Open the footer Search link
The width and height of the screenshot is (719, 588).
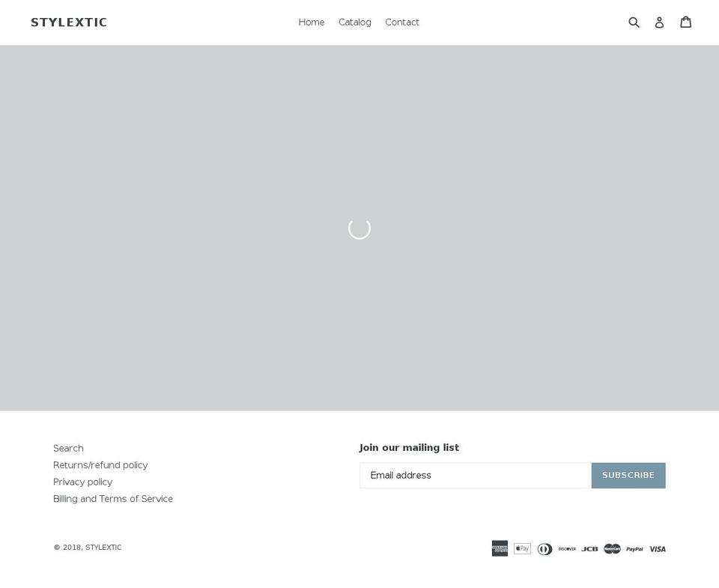pyautogui.click(x=68, y=448)
